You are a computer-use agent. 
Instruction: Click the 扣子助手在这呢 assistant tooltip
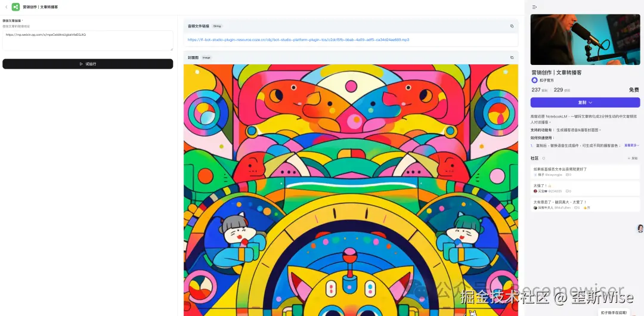(x=614, y=312)
